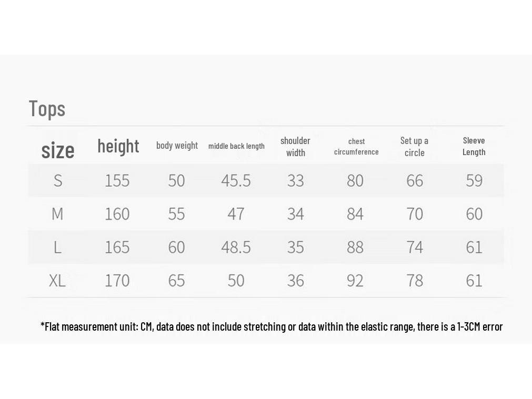Click the "chest circumference" column header
Viewport: 532px width, 399px height.
(356, 147)
